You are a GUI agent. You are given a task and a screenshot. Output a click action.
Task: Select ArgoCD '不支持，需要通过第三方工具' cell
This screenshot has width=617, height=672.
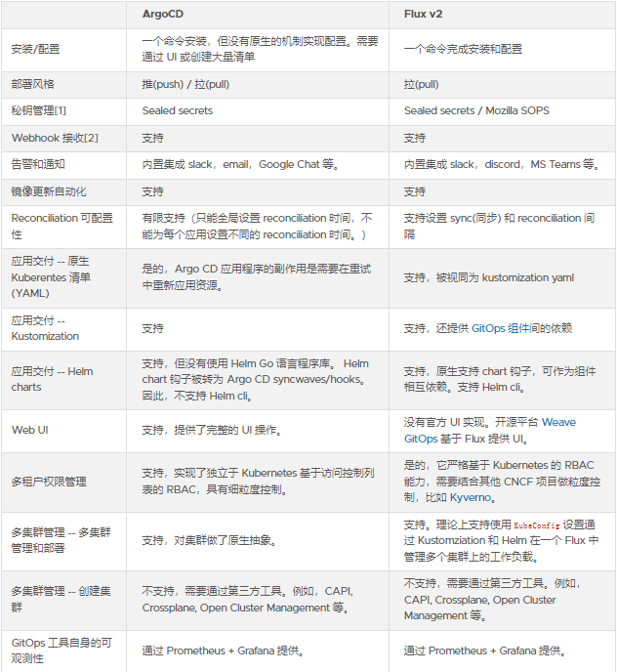pyautogui.click(x=248, y=600)
